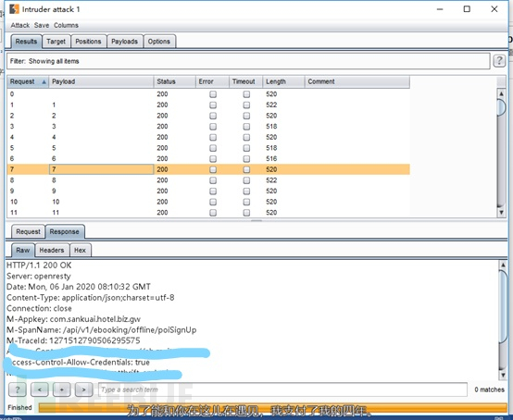Switch to the Payloads tab

pyautogui.click(x=124, y=42)
